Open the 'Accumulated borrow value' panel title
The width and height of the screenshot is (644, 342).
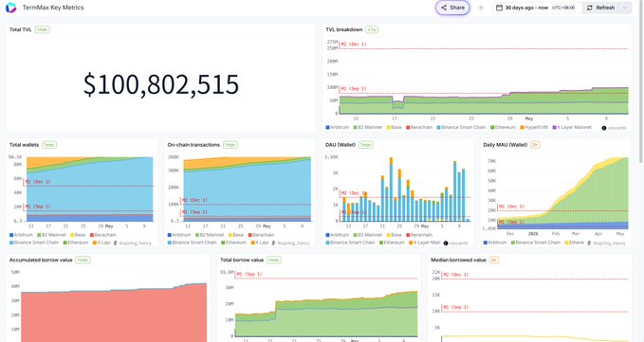tap(41, 260)
